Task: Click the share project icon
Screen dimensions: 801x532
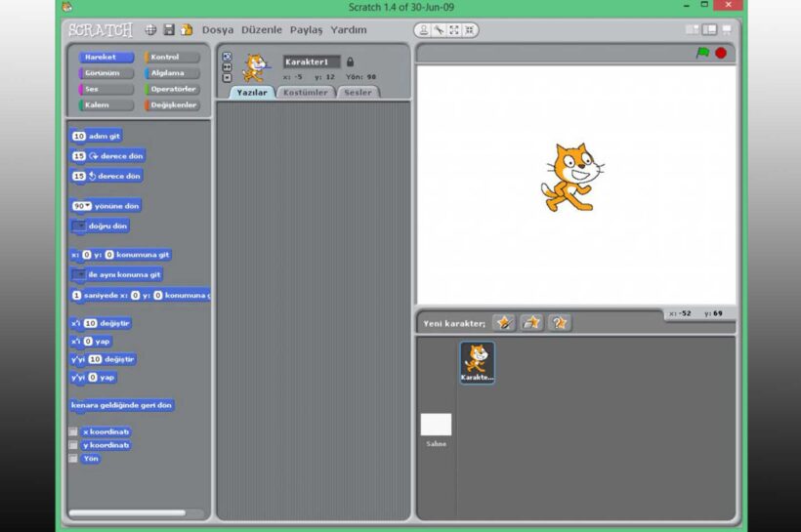Action: pyautogui.click(x=187, y=29)
